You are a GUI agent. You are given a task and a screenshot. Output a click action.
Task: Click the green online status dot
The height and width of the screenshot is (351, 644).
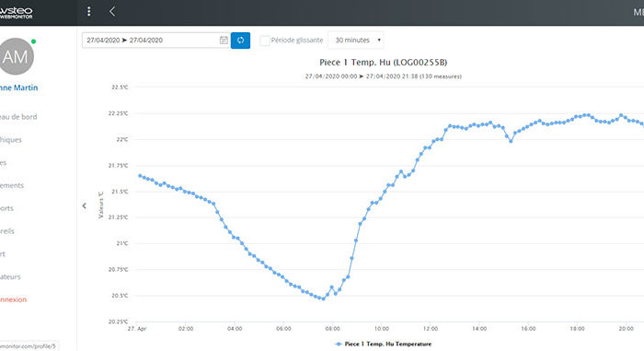[x=33, y=41]
